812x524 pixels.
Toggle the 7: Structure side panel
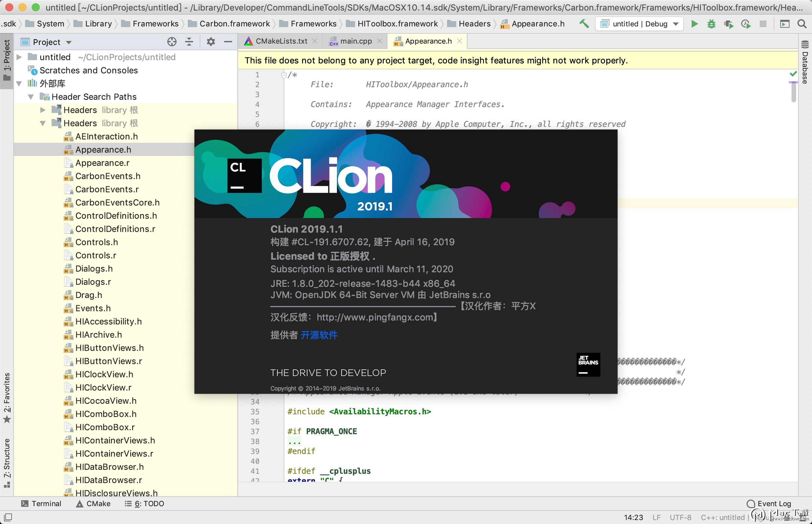tap(7, 463)
